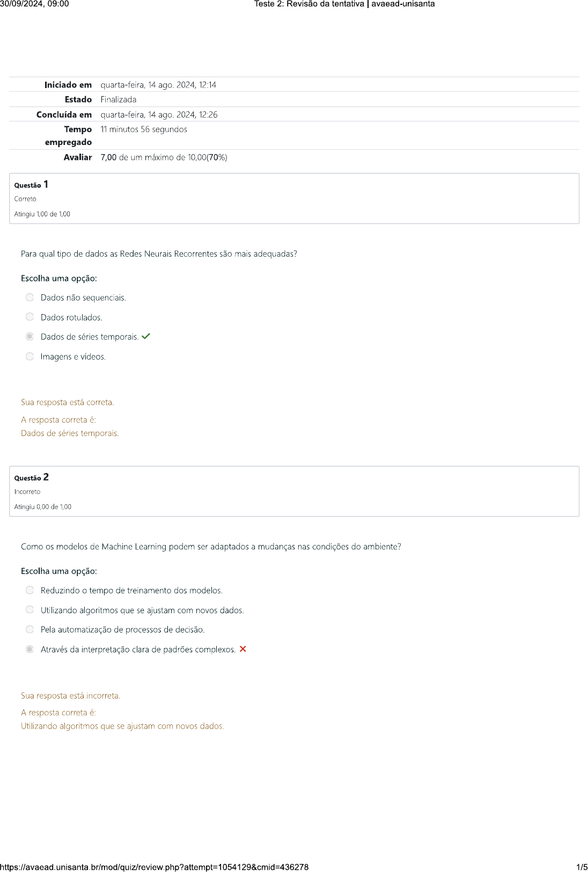This screenshot has width=588, height=872.
Task: Pick 'Reduzindo o tempo de treinamento' radio button
Action: point(30,590)
